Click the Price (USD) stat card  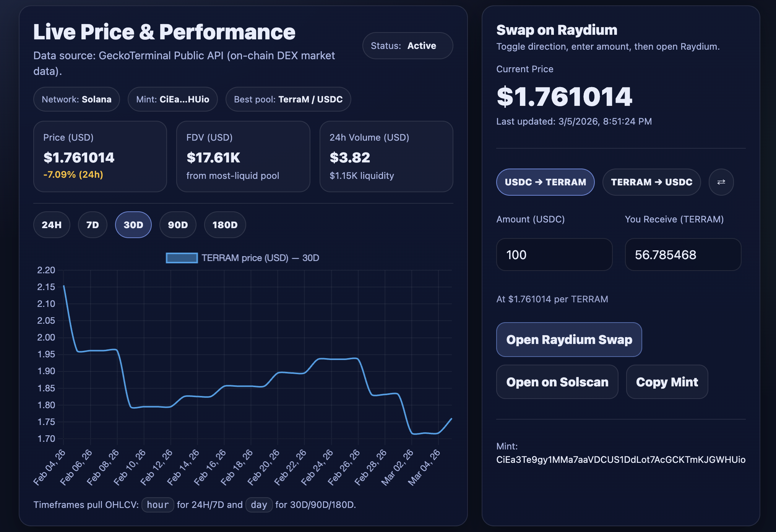(100, 156)
